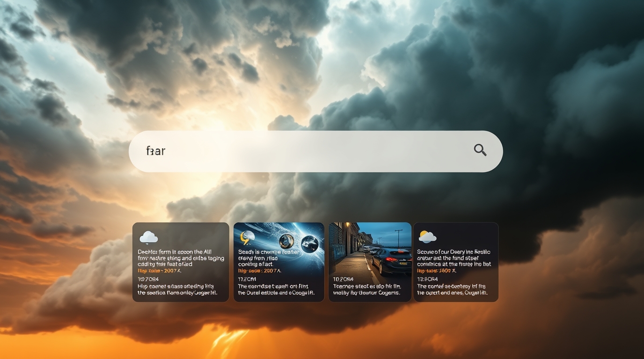Click the gold-rimmed circular badge icon
Image resolution: width=644 pixels, height=359 pixels.
point(286,241)
